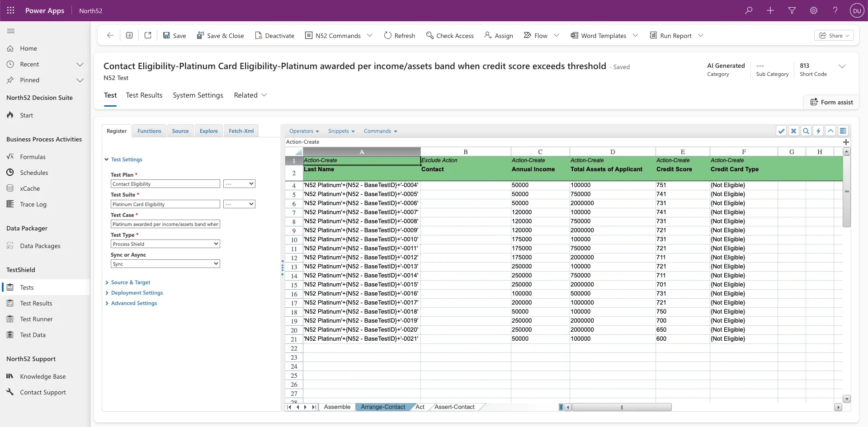Click Save & Close button
Image resolution: width=868 pixels, height=427 pixels.
coord(220,36)
